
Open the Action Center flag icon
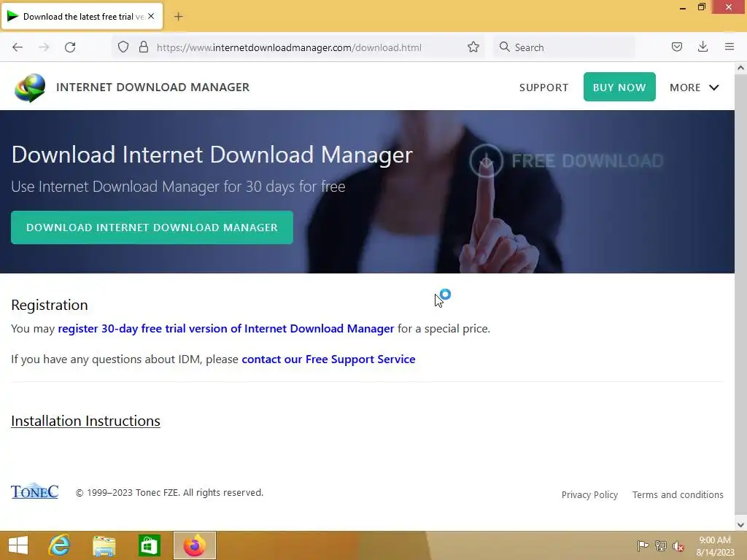643,545
